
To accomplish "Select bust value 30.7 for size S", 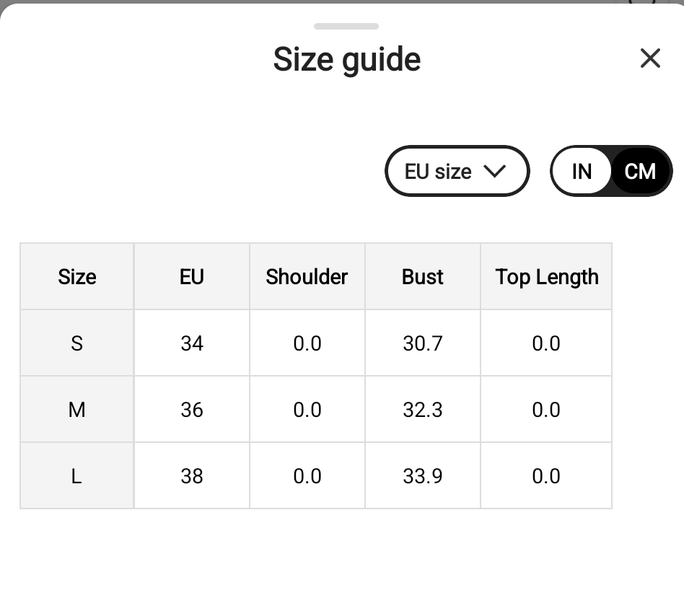I will (x=423, y=343).
